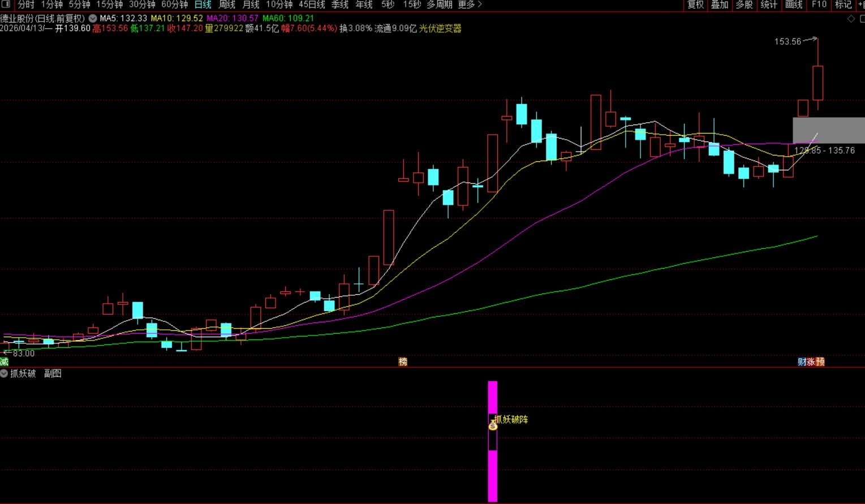Click the 多股 multi-stock button
Image resolution: width=865 pixels, height=504 pixels.
click(744, 5)
